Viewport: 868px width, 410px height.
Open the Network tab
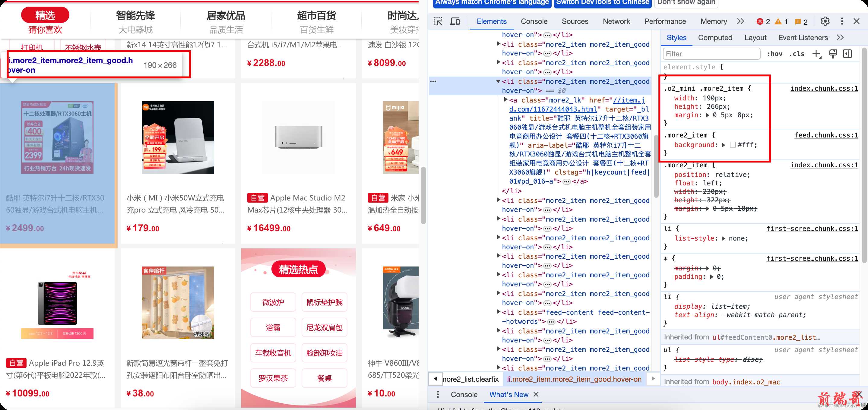pyautogui.click(x=616, y=22)
